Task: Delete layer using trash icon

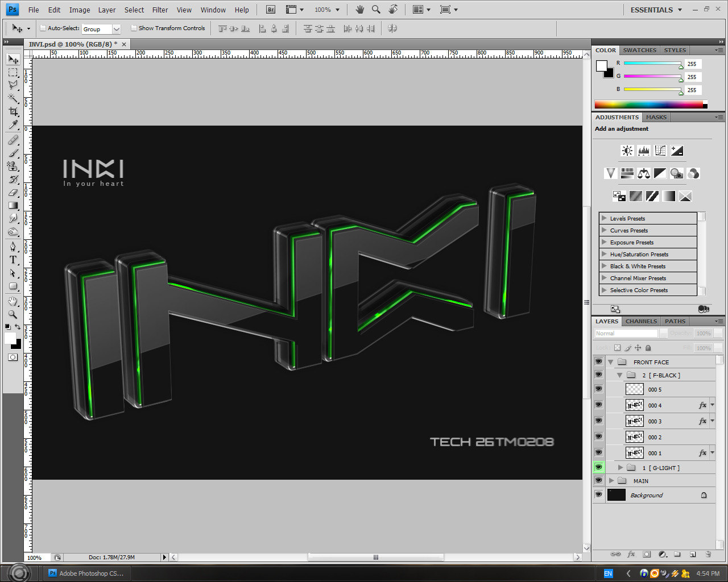Action: (x=708, y=554)
